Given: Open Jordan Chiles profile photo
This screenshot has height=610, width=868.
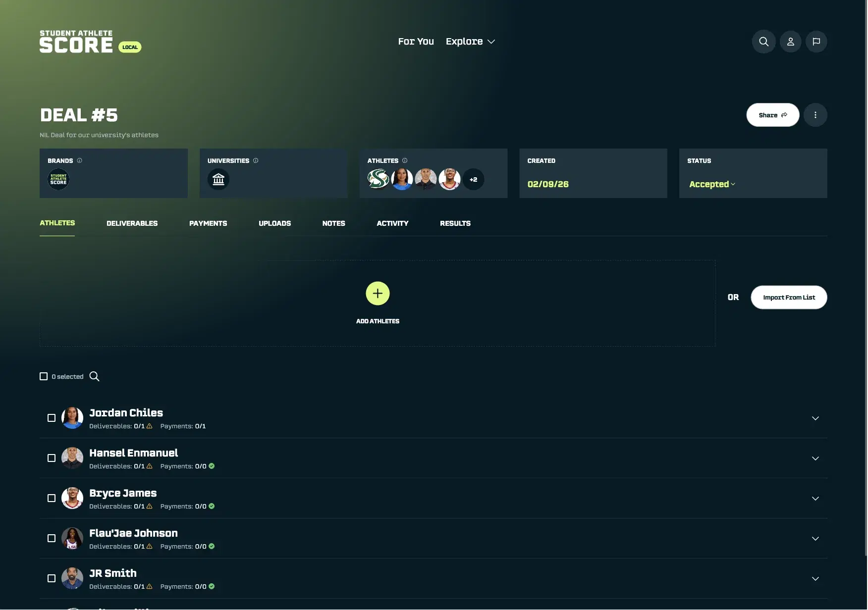Looking at the screenshot, I should pyautogui.click(x=72, y=418).
